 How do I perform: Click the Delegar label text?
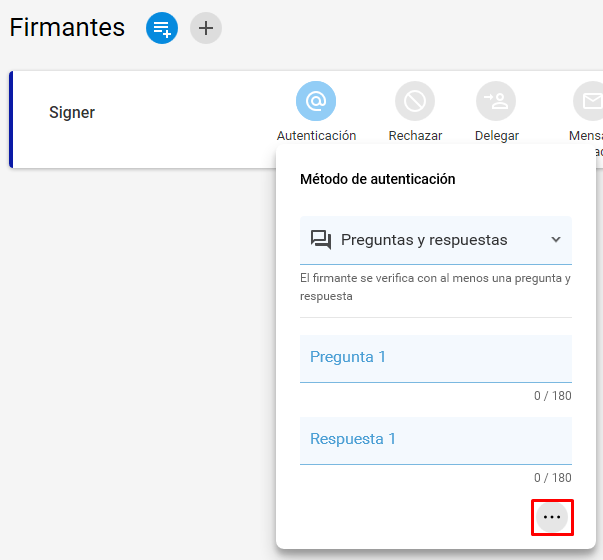[x=497, y=136]
